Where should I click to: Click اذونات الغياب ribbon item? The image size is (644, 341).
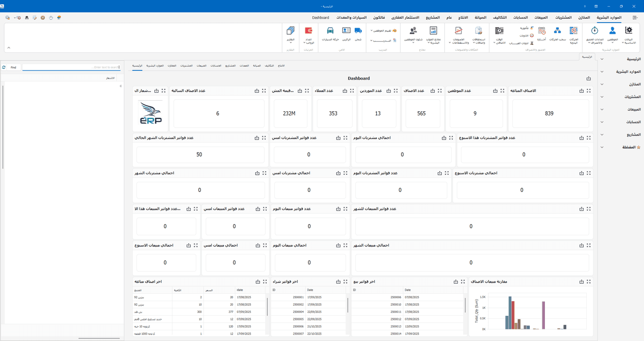pyautogui.click(x=522, y=43)
